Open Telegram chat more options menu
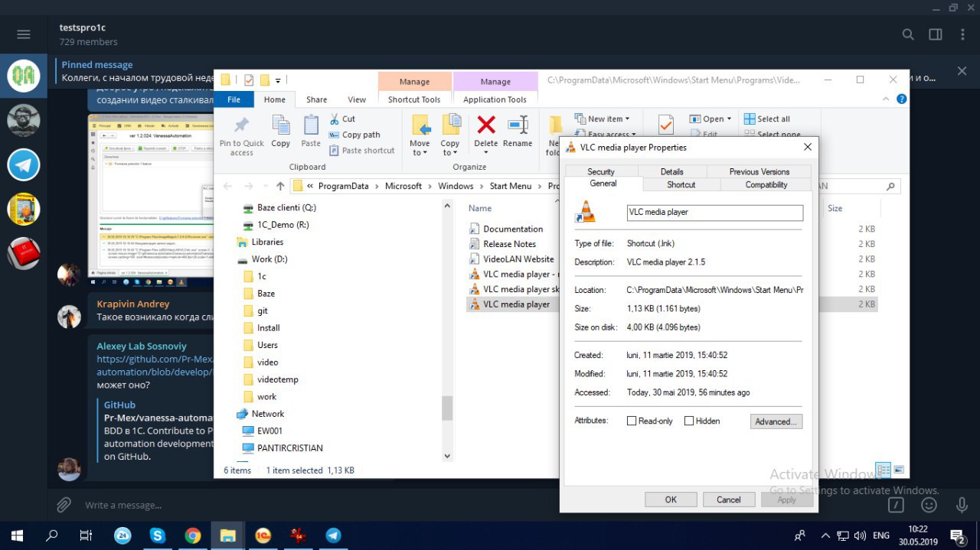Image resolution: width=980 pixels, height=550 pixels. pos(962,34)
